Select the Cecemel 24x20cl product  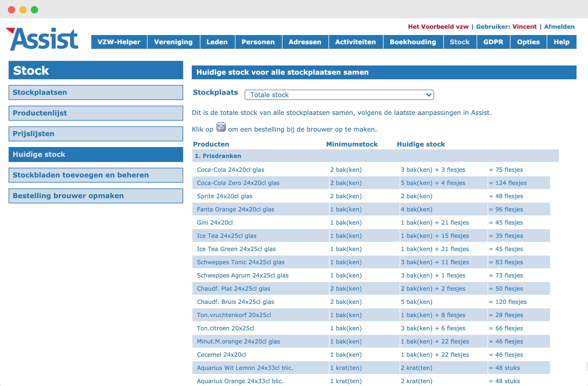[221, 355]
